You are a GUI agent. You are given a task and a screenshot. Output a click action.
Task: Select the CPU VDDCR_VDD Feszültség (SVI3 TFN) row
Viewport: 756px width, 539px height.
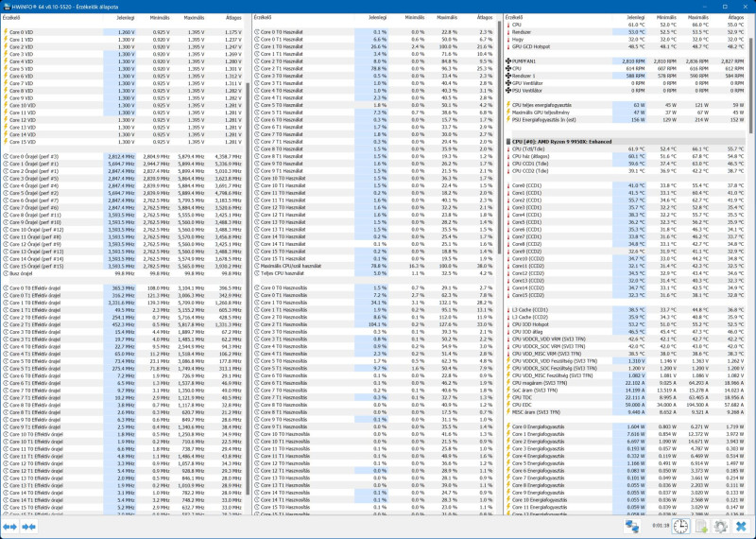pyautogui.click(x=625, y=361)
